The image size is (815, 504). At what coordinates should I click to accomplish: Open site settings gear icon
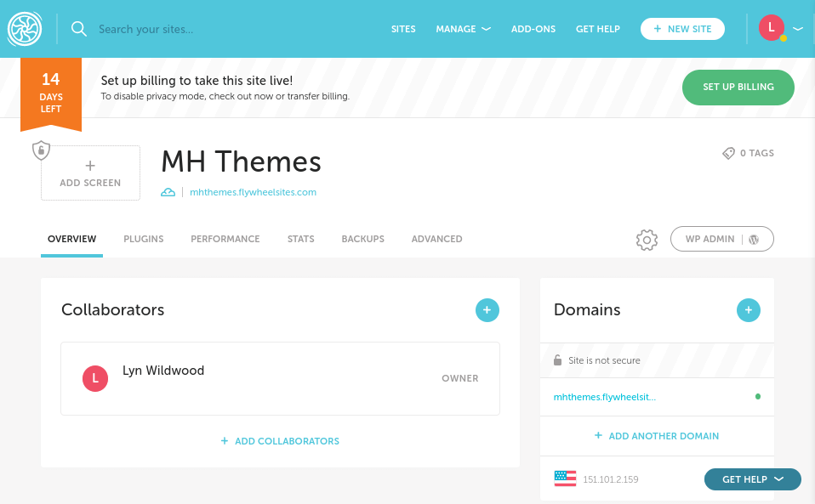[x=647, y=240]
